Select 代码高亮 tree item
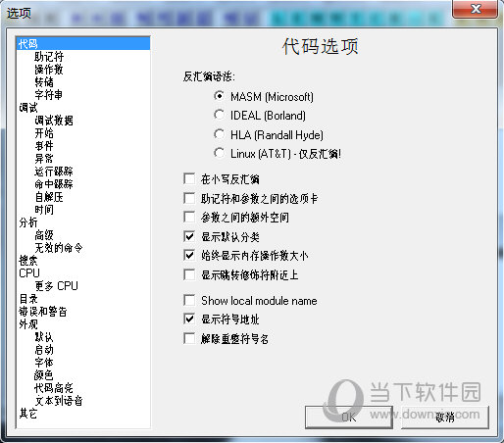 [54, 388]
